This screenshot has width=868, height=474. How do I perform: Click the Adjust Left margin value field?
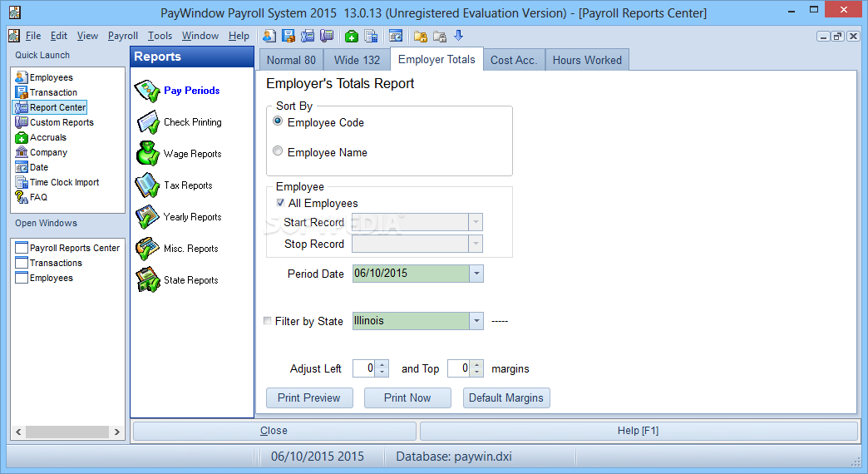coord(364,368)
